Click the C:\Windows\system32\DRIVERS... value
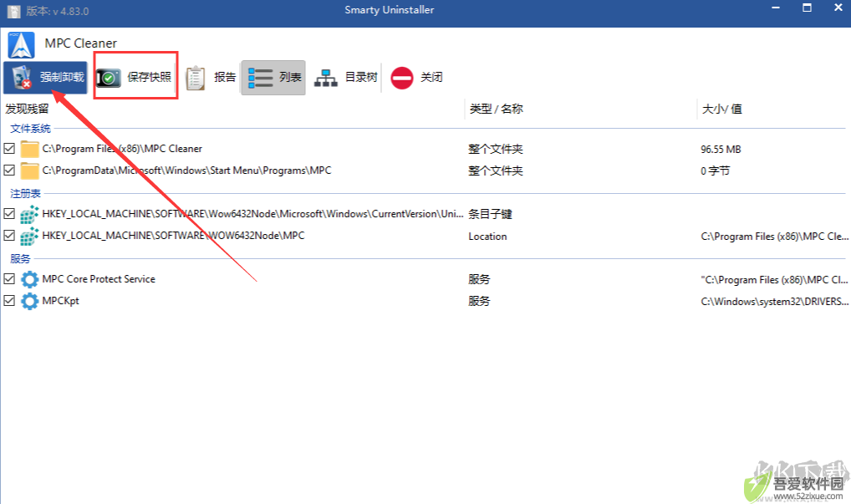The height and width of the screenshot is (504, 851). tap(774, 301)
